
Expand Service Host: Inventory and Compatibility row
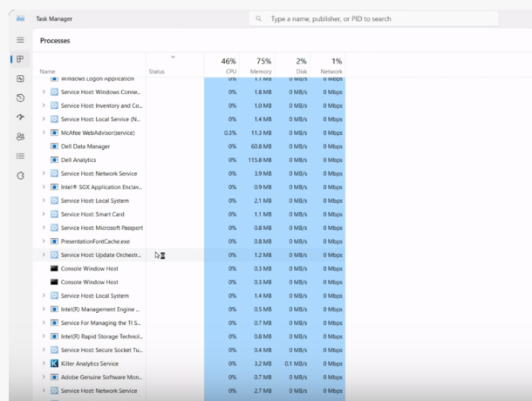pos(44,105)
